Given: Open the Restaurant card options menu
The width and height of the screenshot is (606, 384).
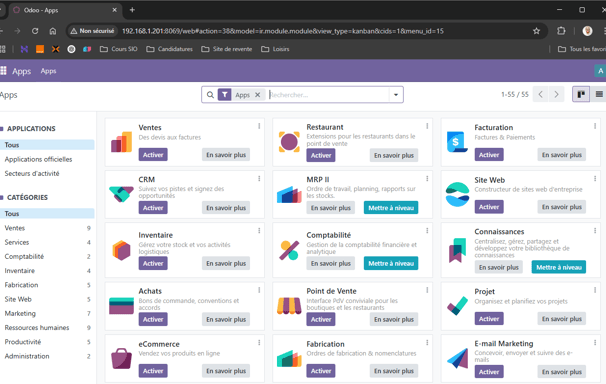Looking at the screenshot, I should coord(427,126).
